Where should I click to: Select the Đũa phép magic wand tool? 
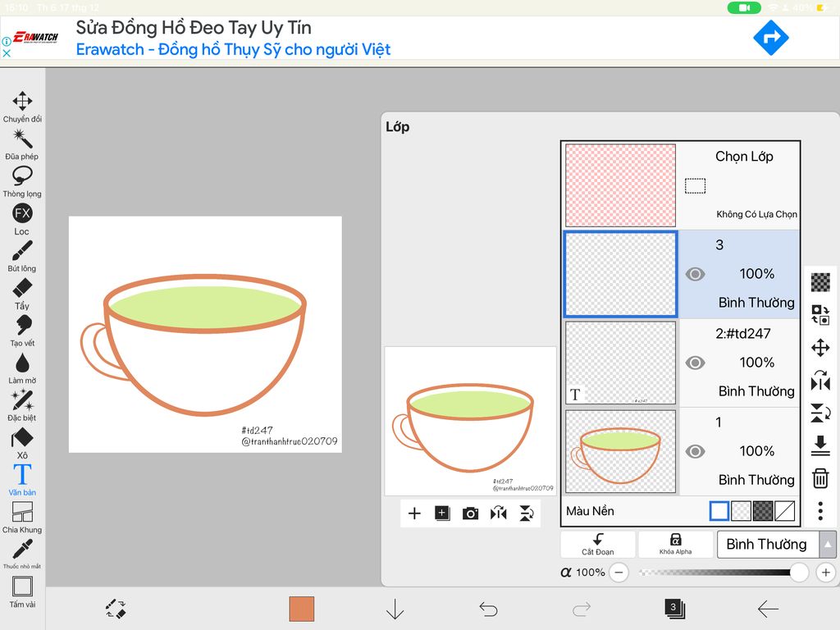click(22, 144)
